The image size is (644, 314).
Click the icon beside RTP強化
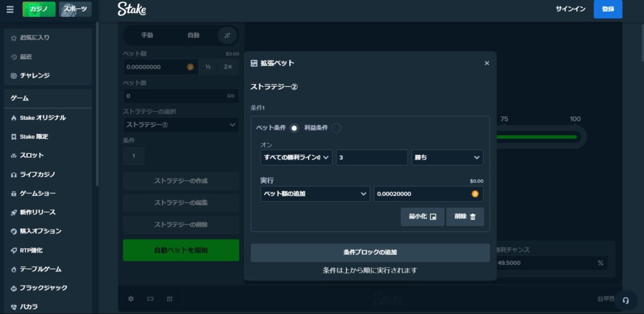tap(14, 250)
